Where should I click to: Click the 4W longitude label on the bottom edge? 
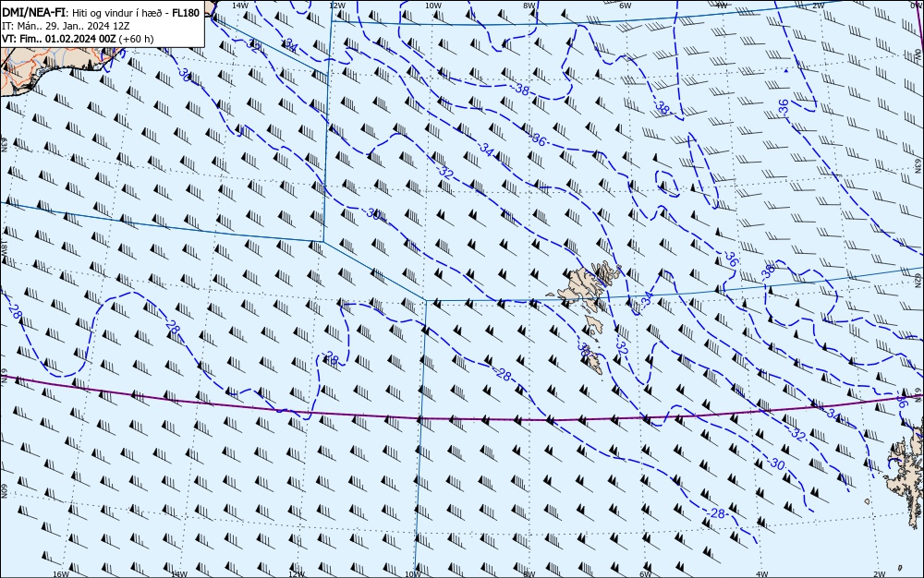[762, 574]
